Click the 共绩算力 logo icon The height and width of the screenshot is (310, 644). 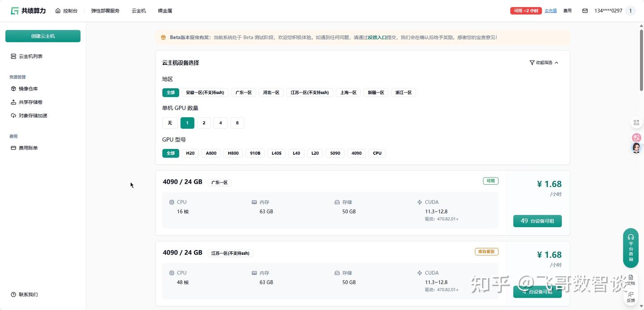click(15, 11)
